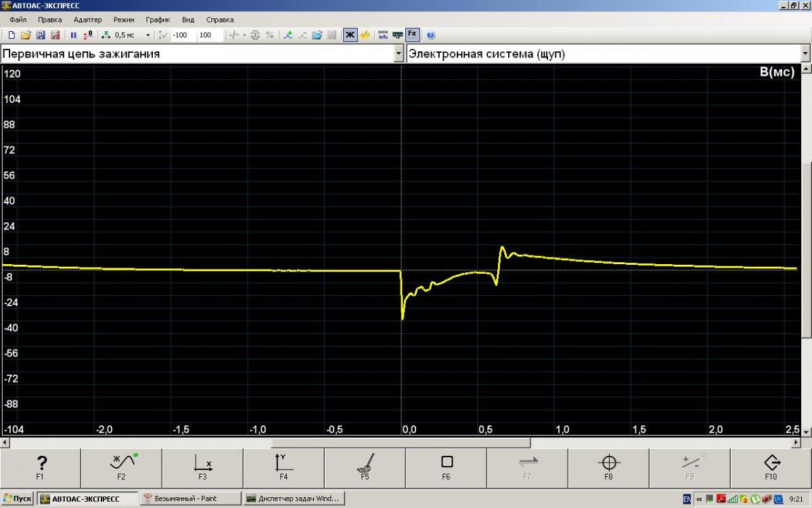
Task: Create a new file with toolbar icon
Action: point(12,35)
